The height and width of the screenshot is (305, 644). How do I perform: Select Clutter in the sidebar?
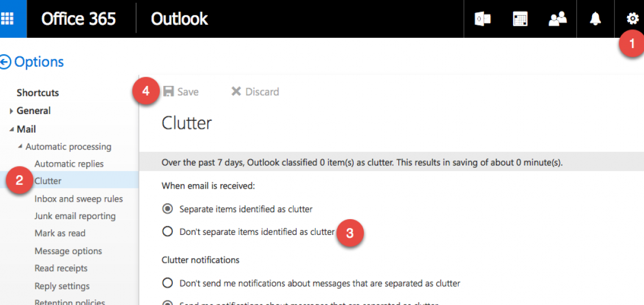coord(48,181)
